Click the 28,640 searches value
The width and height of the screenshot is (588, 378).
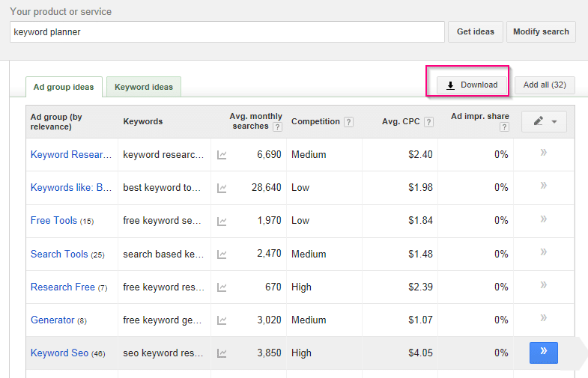[266, 188]
